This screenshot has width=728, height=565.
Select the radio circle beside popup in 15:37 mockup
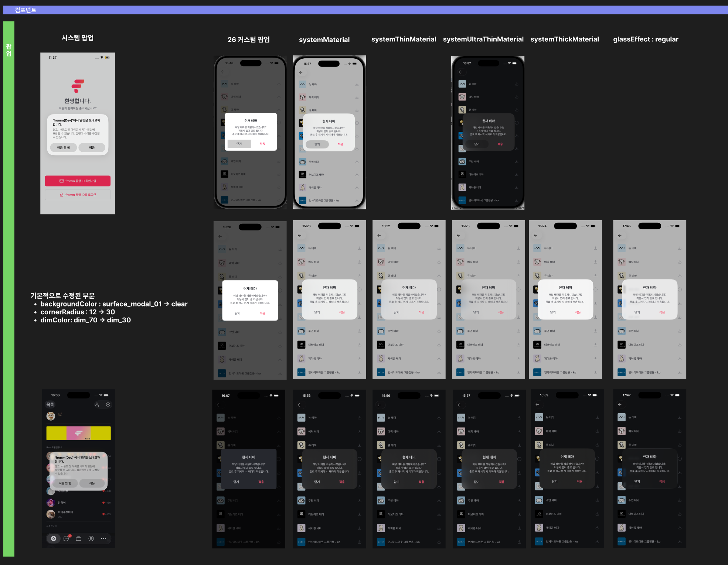[357, 123]
